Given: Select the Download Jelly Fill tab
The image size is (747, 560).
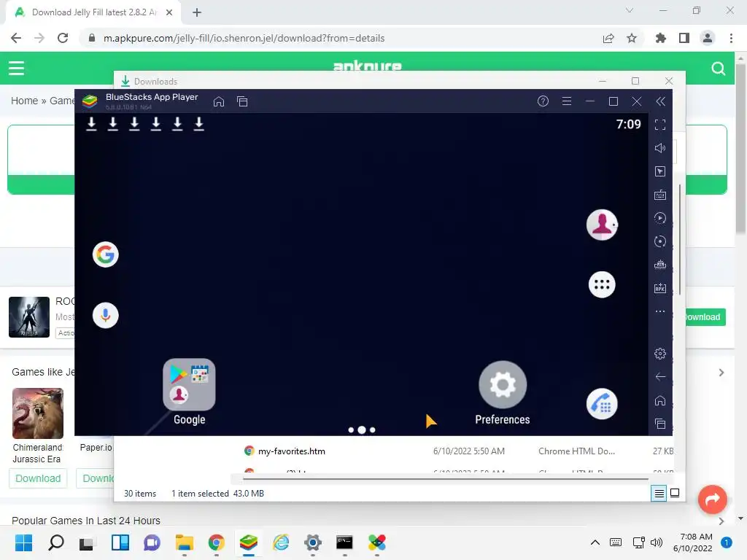Looking at the screenshot, I should tap(93, 12).
